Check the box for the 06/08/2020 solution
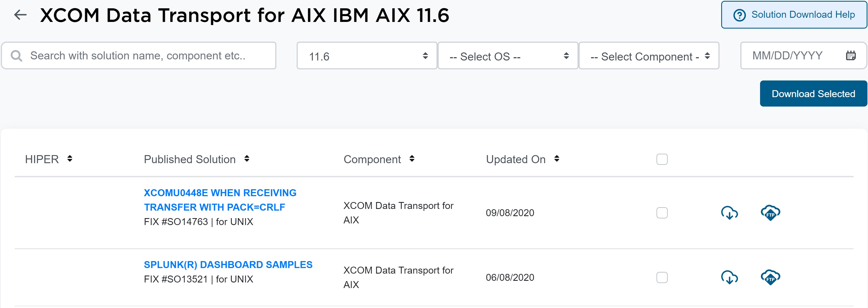This screenshot has width=868, height=308. [x=662, y=278]
